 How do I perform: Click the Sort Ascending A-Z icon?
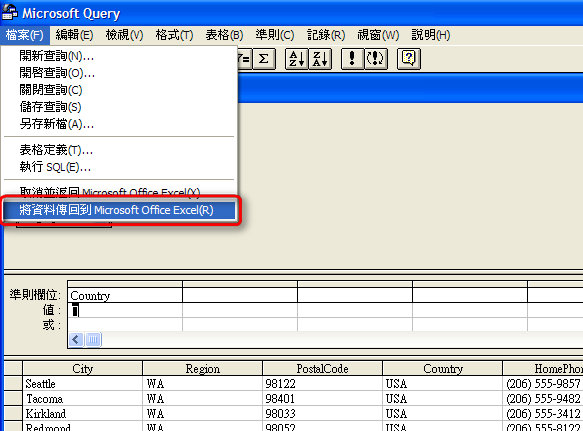tap(297, 59)
